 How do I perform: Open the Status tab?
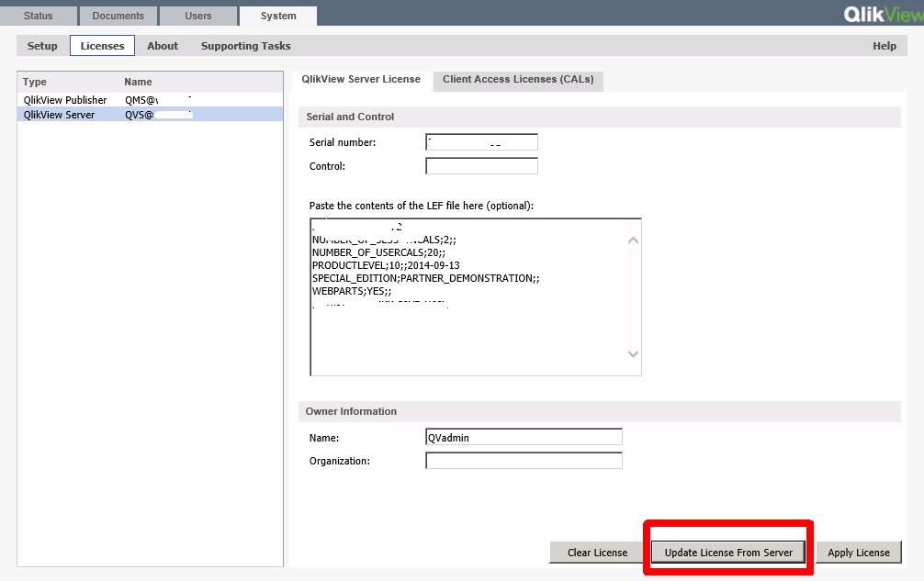coord(39,16)
